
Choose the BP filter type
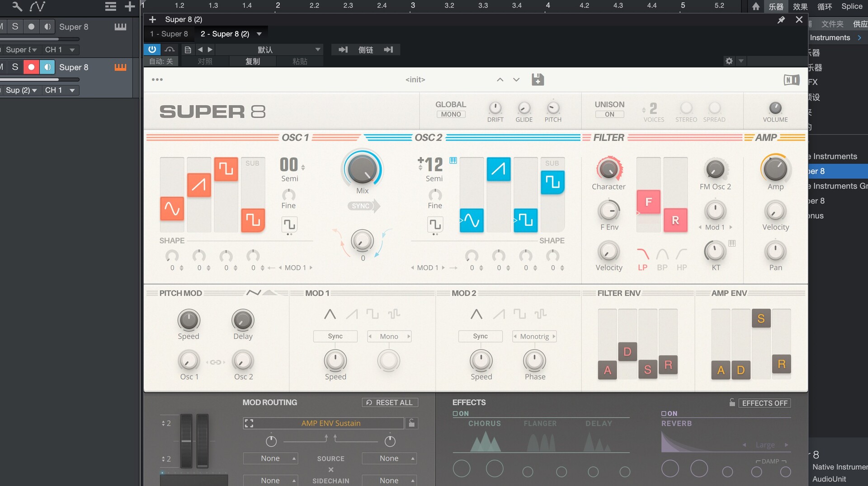pyautogui.click(x=662, y=259)
